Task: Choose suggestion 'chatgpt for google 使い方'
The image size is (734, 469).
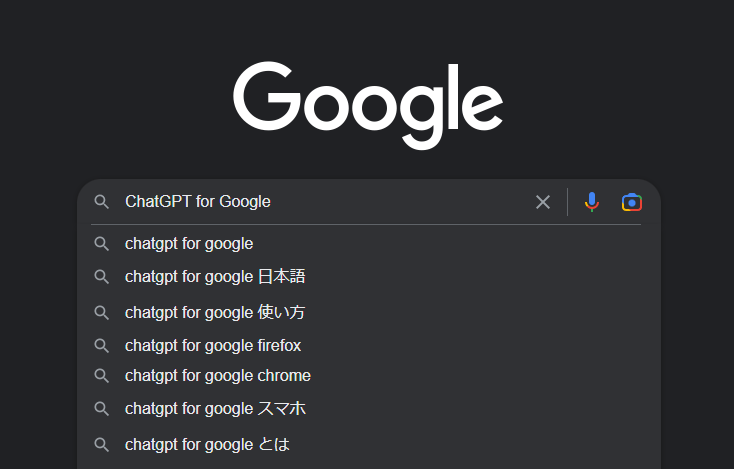Action: click(369, 312)
